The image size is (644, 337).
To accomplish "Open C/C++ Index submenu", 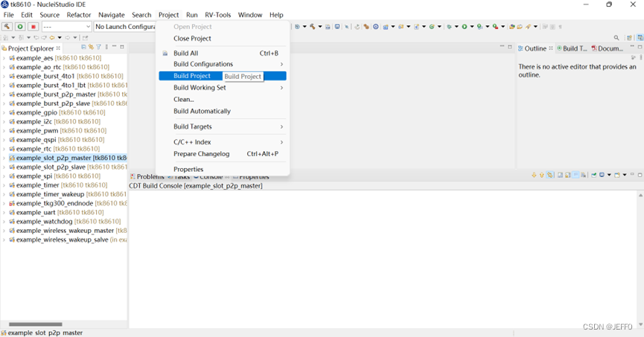I will (x=223, y=142).
